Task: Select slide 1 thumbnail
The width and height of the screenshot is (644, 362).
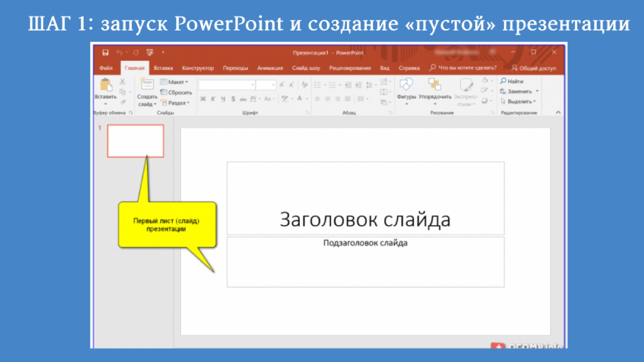Action: tap(136, 141)
